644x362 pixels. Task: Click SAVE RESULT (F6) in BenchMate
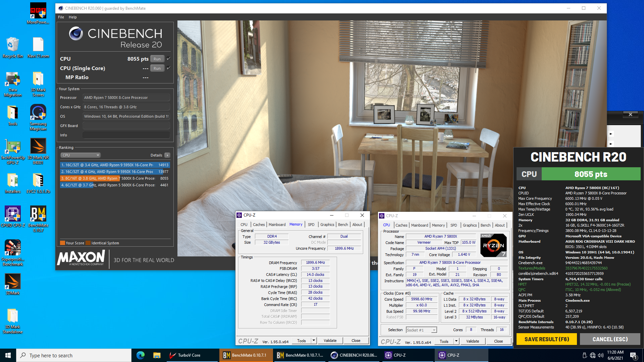pyautogui.click(x=547, y=339)
